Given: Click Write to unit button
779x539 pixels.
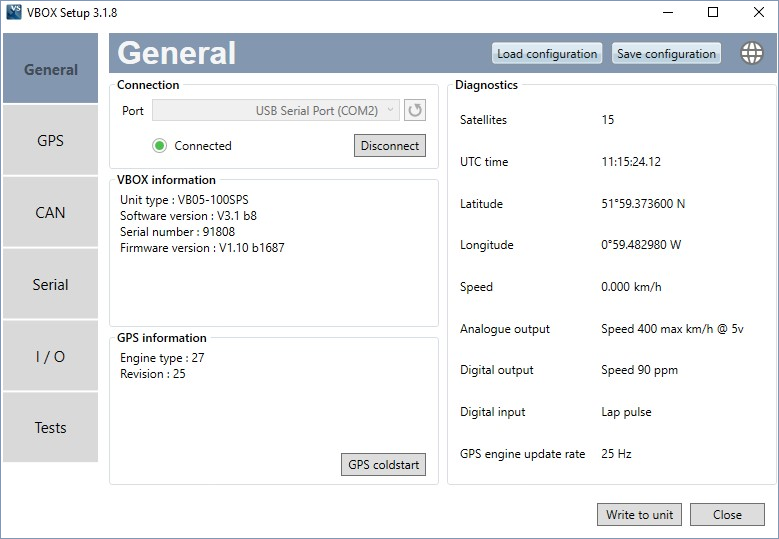Looking at the screenshot, I should click(639, 515).
